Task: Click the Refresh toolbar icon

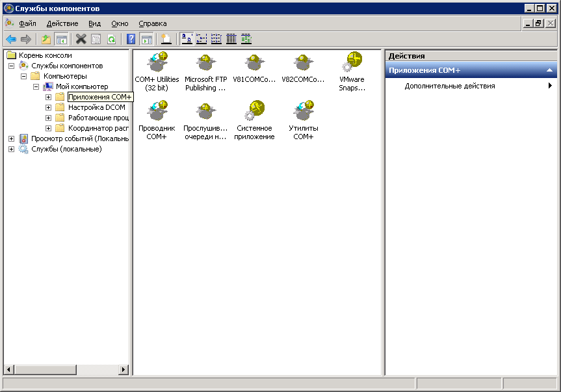Action: tap(111, 39)
